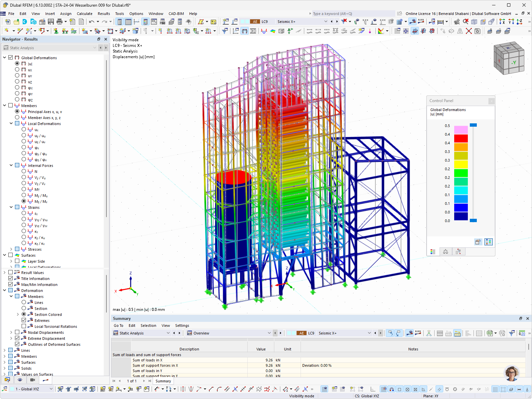Uncheck the Max/Min Information checkbox
This screenshot has height=399, width=532.
(11, 284)
